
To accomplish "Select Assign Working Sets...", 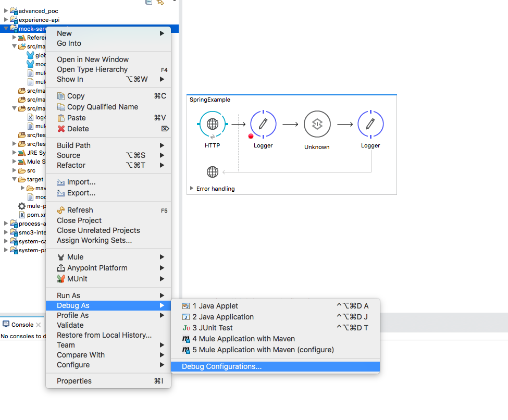I will (x=108, y=240).
